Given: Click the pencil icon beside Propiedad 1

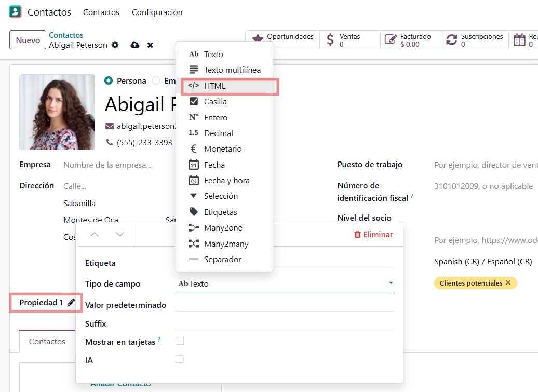Looking at the screenshot, I should click(x=71, y=302).
